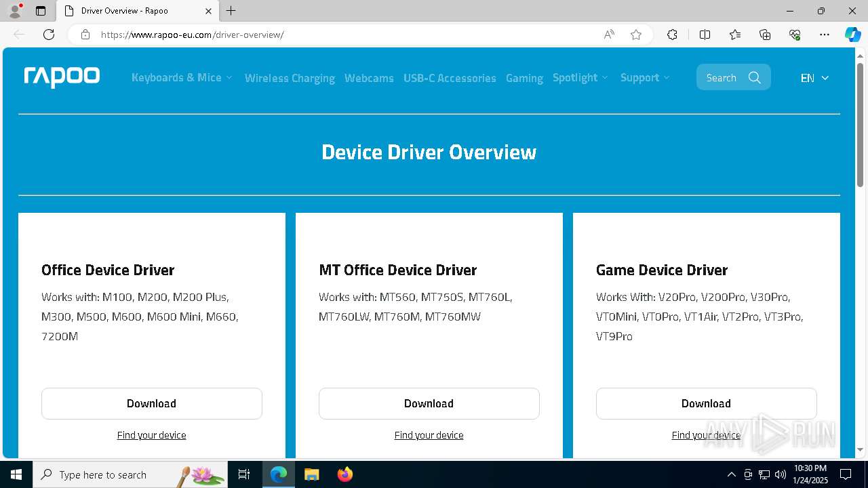Click the MT Office Device Driver title
Viewport: 868px width, 488px height.
click(397, 270)
